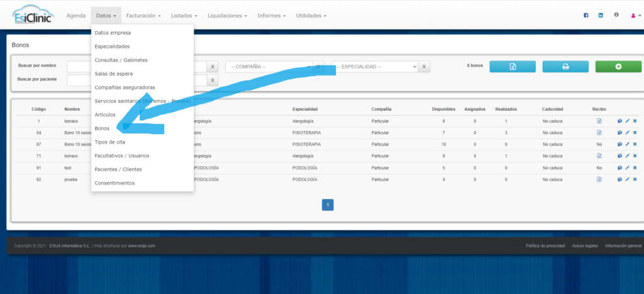Screen dimensions: 644x294
Task: Edit the prueba bono, code 92
Action: [627, 179]
